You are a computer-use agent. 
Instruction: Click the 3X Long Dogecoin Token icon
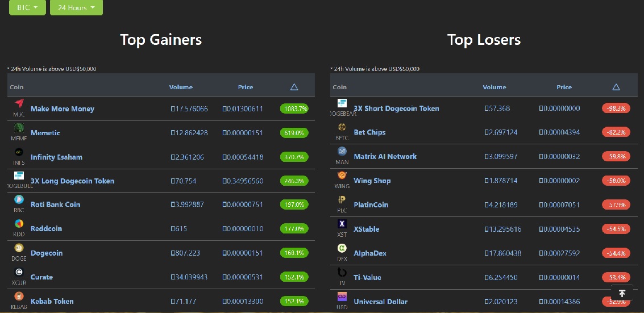[x=19, y=176]
